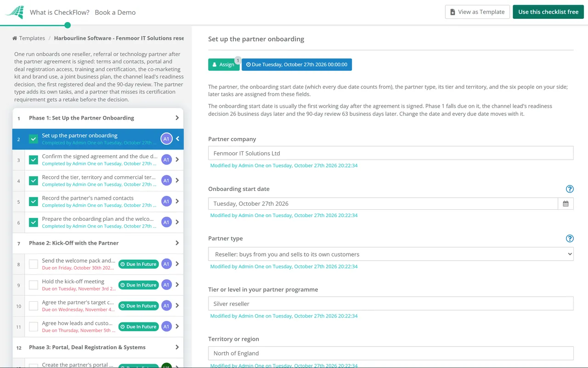
Task: Click the Onboarding start date field
Action: coord(383,204)
